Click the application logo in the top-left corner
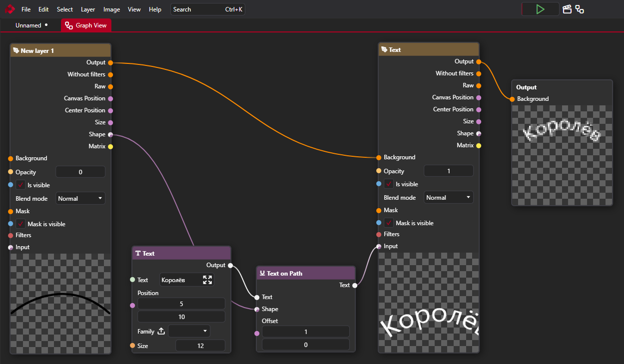The width and height of the screenshot is (624, 364). click(x=8, y=8)
